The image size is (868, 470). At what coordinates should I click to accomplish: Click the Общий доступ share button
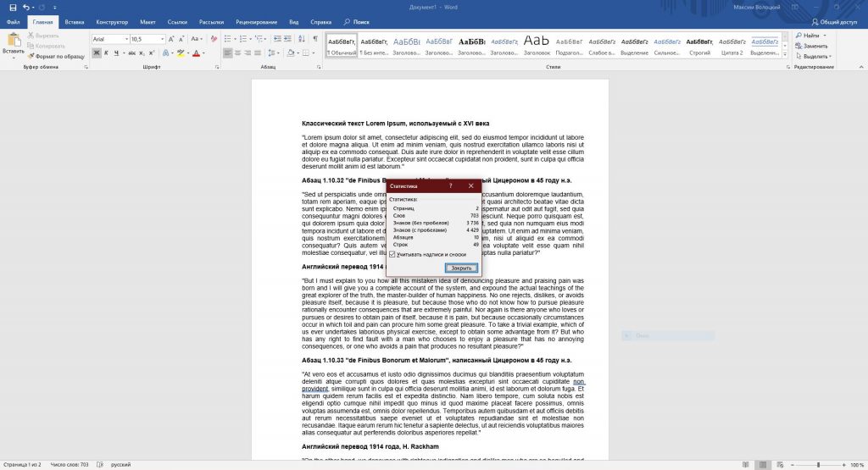[x=834, y=22]
